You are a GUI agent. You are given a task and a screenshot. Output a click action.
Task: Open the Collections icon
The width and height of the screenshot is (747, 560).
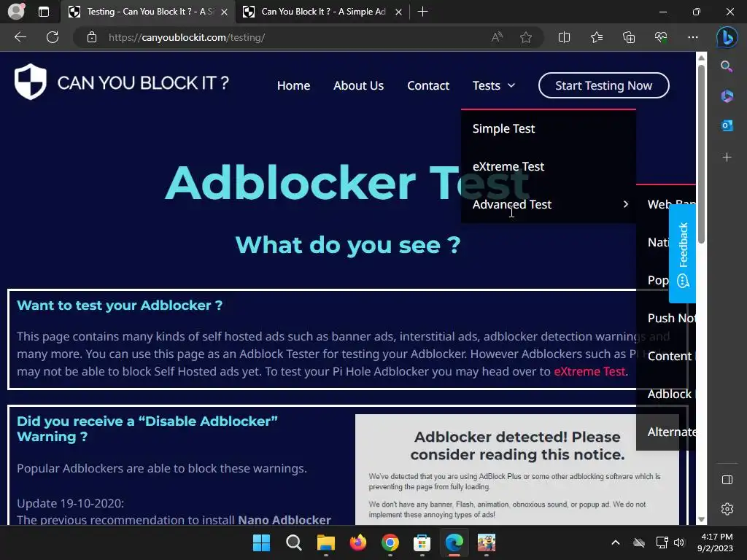point(629,37)
